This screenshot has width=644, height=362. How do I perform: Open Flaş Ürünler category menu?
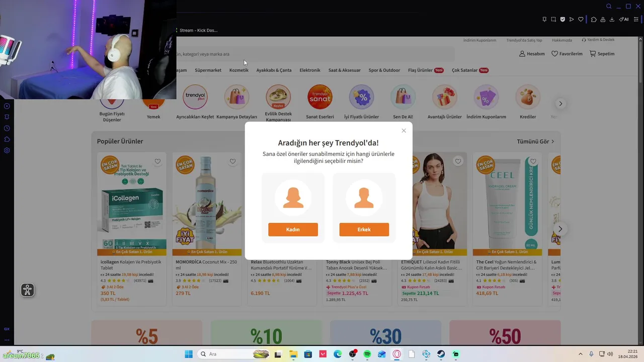426,70
